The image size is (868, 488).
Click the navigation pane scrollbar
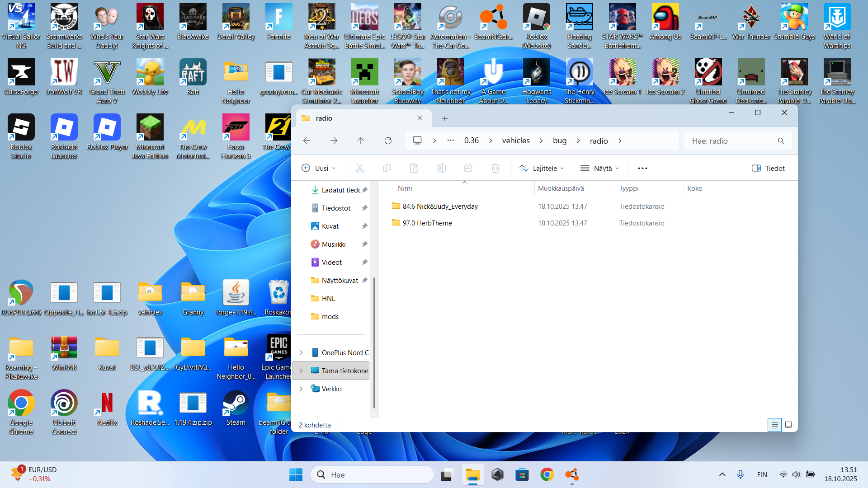click(x=374, y=343)
